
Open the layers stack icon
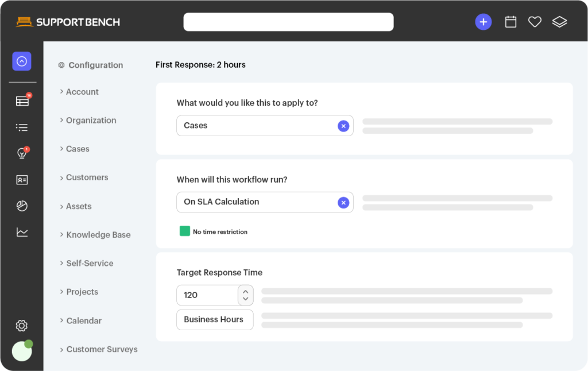tap(559, 22)
